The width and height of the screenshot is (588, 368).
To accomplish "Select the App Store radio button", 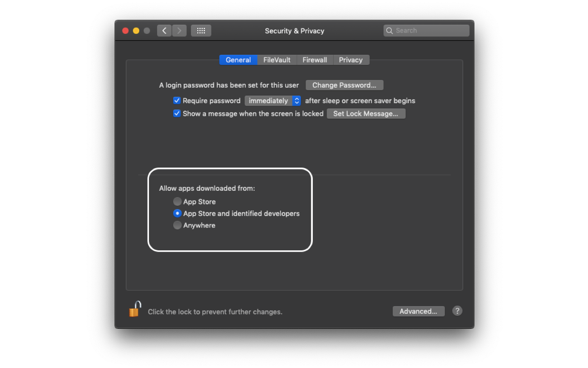I will pos(177,201).
